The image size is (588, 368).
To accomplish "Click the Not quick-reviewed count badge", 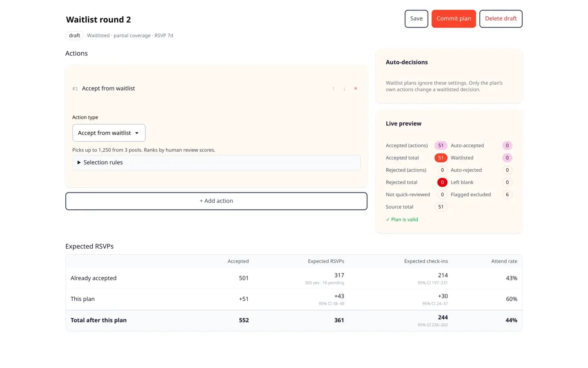I will [x=442, y=195].
